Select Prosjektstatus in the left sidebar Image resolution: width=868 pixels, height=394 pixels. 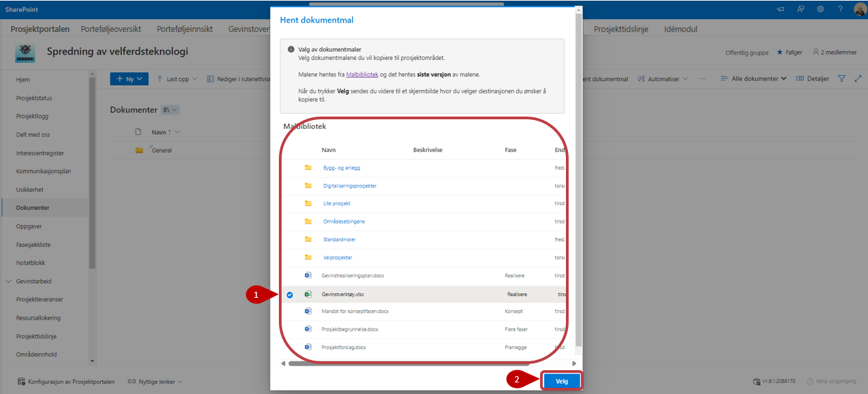click(x=34, y=98)
